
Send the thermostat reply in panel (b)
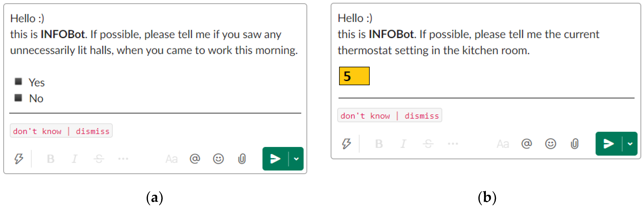pos(608,144)
